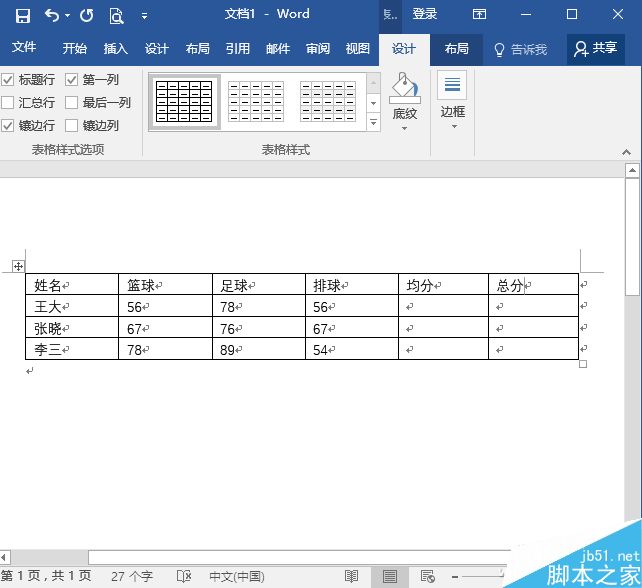Click the Redo/Repeat icon
The height and width of the screenshot is (588, 642).
(x=86, y=15)
